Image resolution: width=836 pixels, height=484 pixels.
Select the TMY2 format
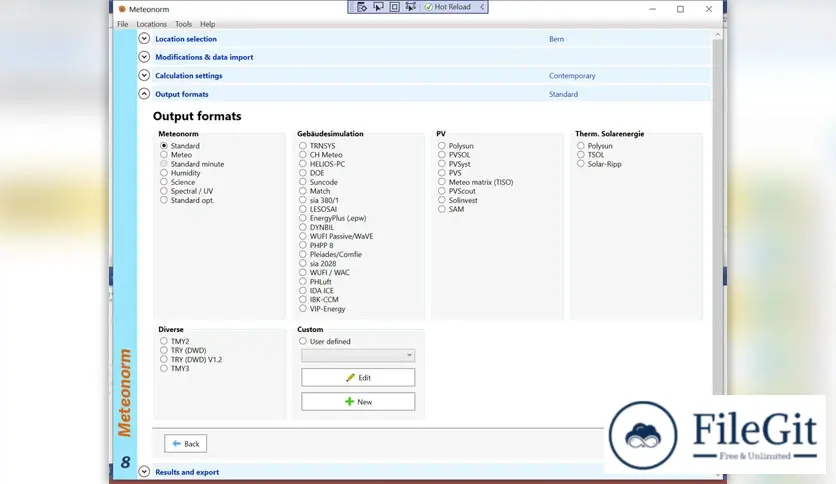[x=175, y=341]
